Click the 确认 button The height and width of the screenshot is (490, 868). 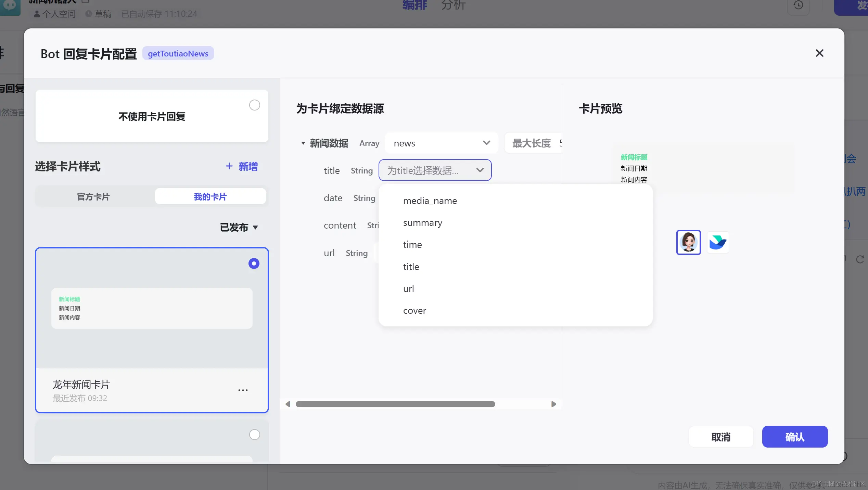pyautogui.click(x=795, y=437)
